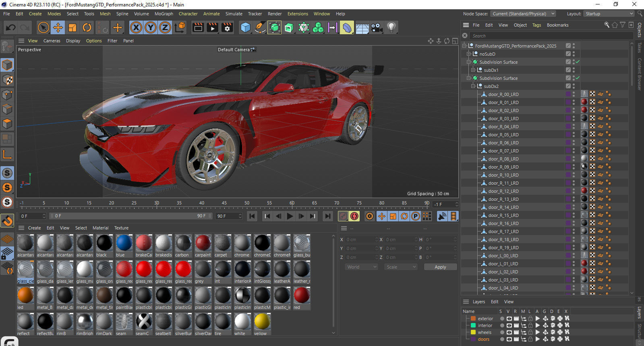Switch to Model mode in left palette
This screenshot has width=644, height=346.
[x=7, y=65]
